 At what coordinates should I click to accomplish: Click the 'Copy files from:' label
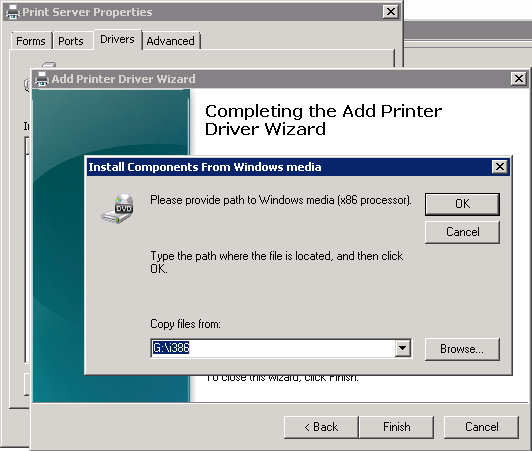[185, 324]
